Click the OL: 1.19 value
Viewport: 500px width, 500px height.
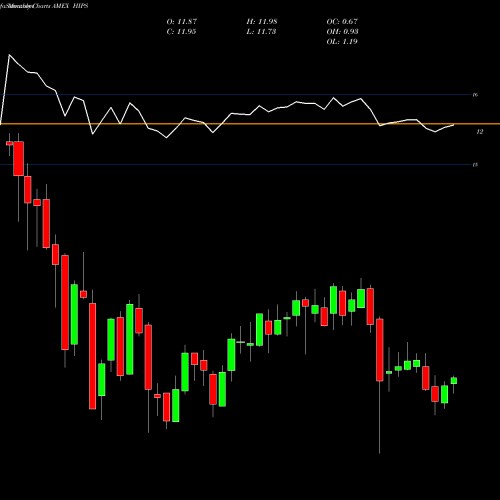(342, 41)
